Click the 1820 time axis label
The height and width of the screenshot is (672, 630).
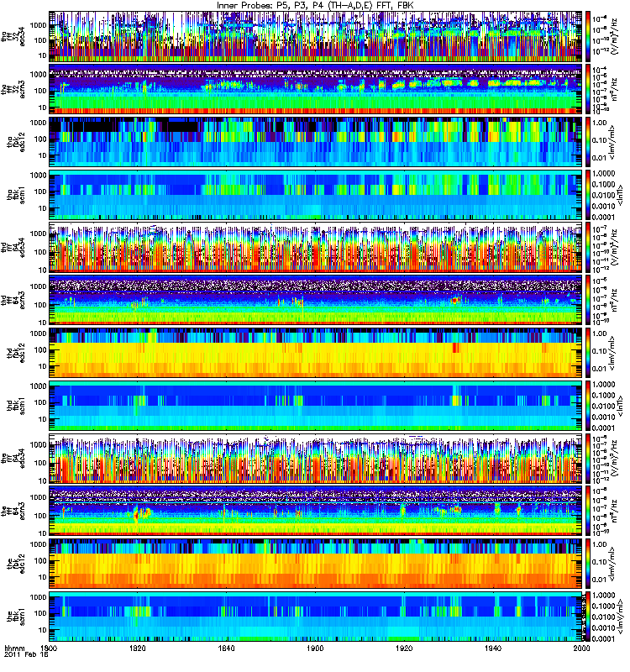pos(137,648)
